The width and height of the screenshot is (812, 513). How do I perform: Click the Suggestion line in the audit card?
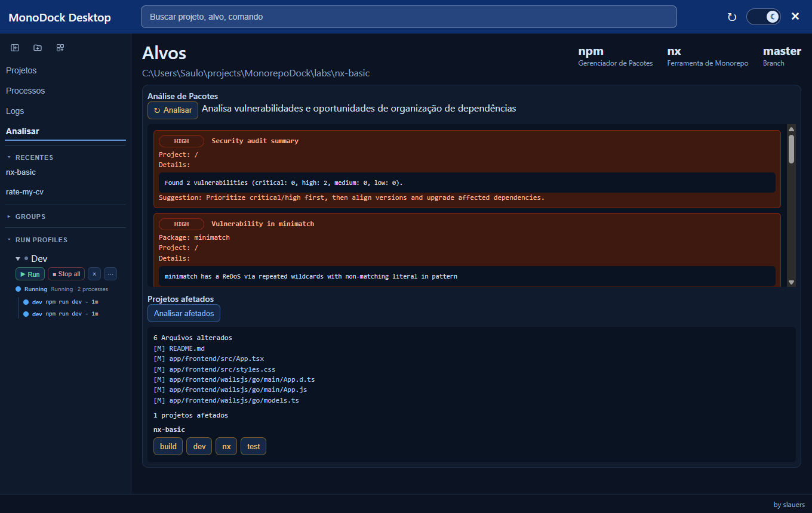coord(352,197)
